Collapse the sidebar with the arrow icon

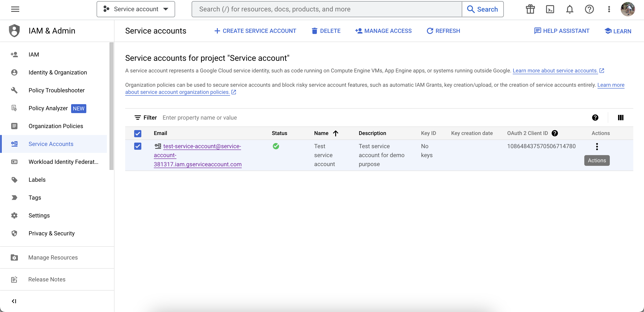[14, 301]
